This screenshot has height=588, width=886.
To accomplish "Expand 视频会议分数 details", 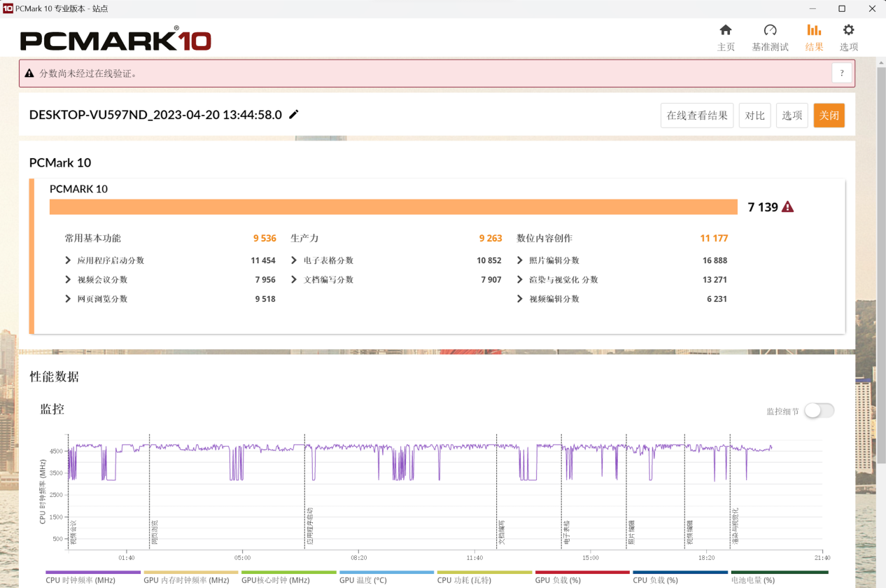I will point(68,280).
